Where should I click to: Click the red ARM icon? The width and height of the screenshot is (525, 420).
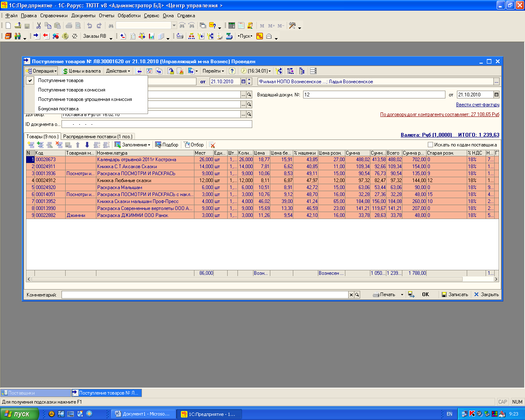tap(260, 36)
